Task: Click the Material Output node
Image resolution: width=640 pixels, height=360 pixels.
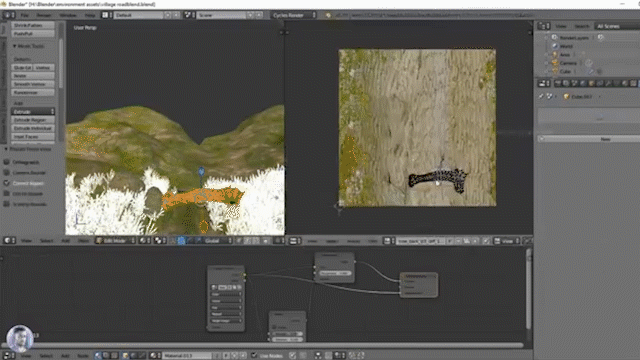Action: click(x=419, y=285)
